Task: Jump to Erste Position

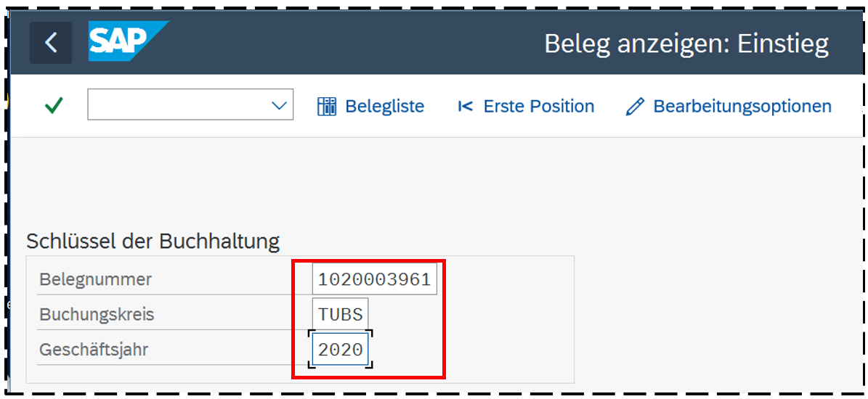Action: 538,107
